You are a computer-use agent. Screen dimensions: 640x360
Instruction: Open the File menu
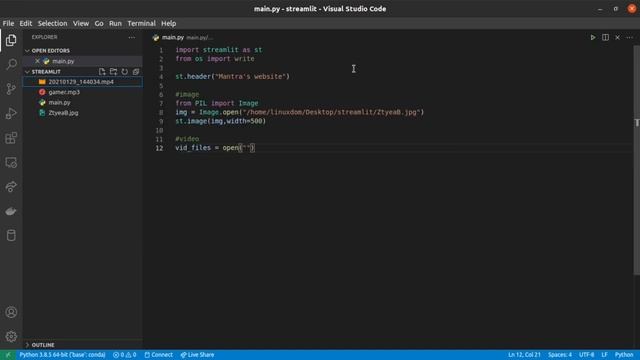coord(8,23)
